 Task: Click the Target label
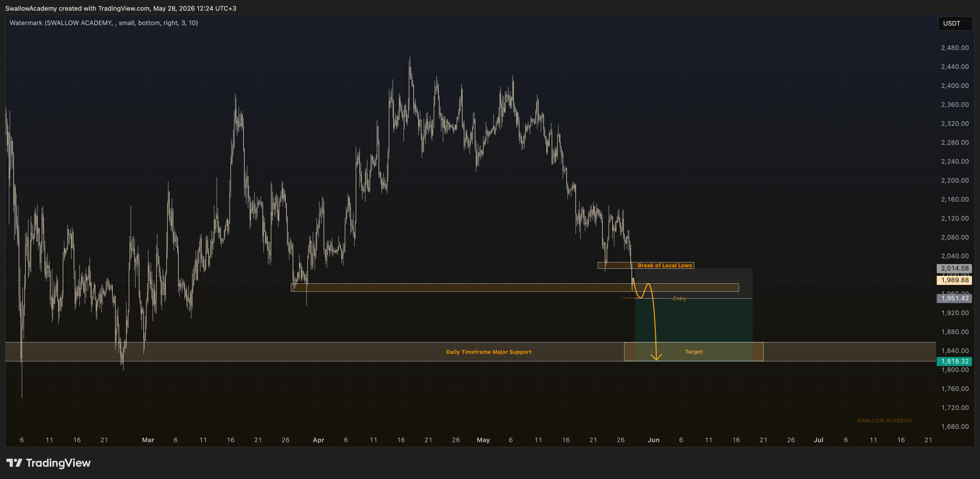693,352
